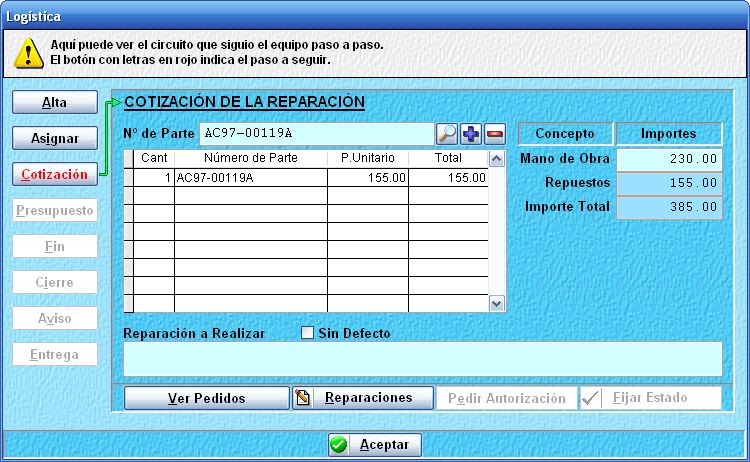Click quantity cell 1 in first row
Screen dimensions: 750x462
pyautogui.click(x=154, y=178)
